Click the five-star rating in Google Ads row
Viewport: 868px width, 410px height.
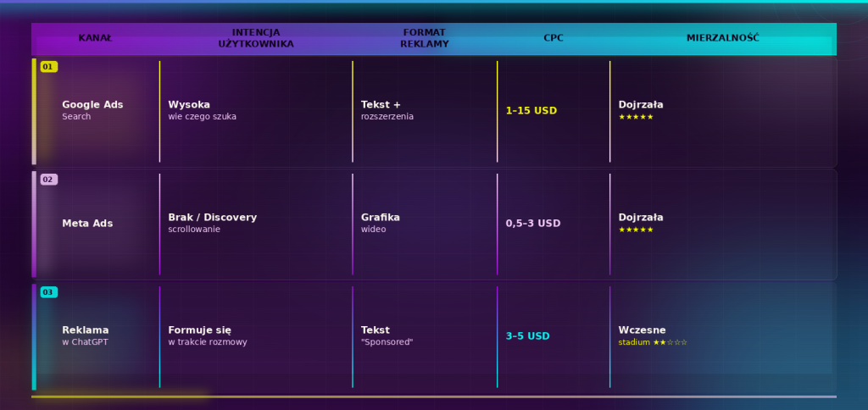click(636, 117)
